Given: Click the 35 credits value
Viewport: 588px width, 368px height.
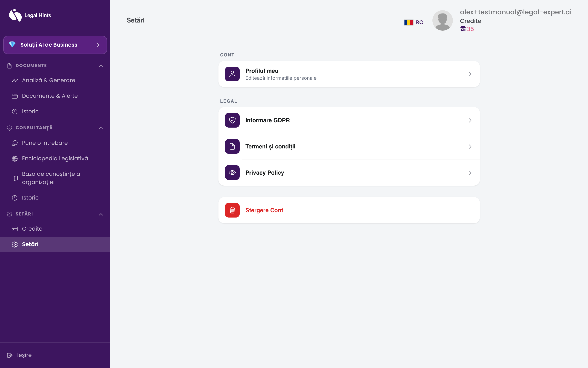Looking at the screenshot, I should click(470, 29).
